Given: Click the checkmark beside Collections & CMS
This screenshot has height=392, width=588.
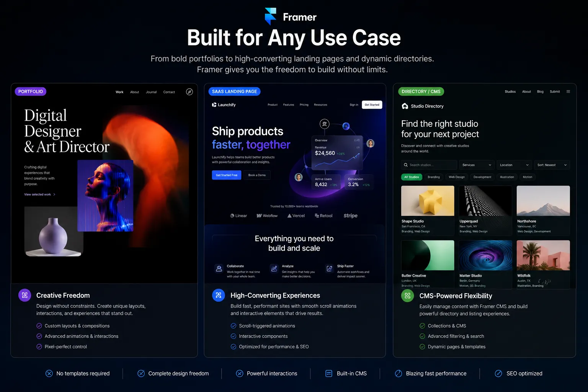Looking at the screenshot, I should coord(422,326).
